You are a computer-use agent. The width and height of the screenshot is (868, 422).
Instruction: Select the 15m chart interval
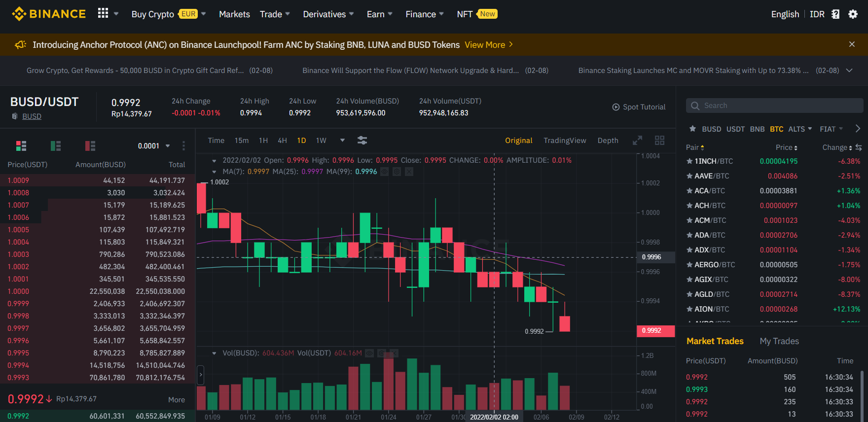tap(242, 141)
